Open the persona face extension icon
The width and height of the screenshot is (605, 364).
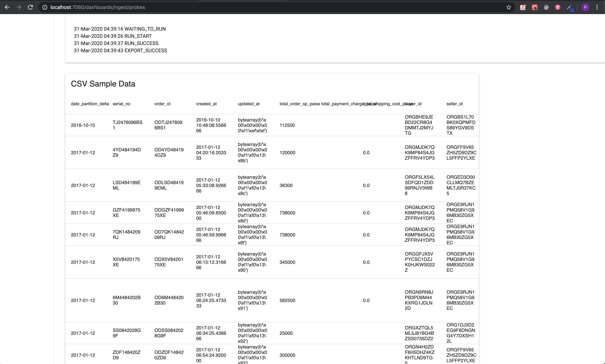coord(546,7)
